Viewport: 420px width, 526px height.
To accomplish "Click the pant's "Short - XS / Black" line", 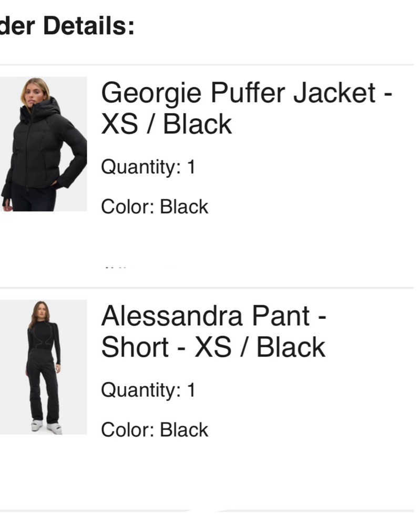I will [x=213, y=347].
